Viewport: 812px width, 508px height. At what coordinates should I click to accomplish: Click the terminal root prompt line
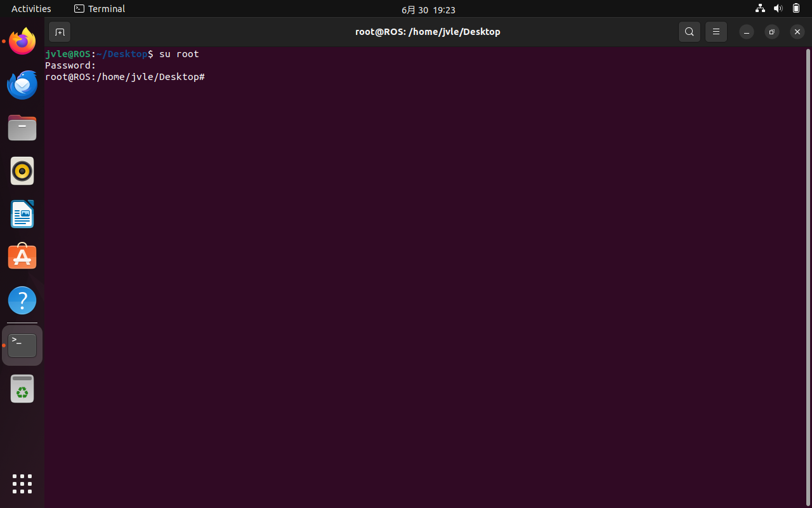click(x=125, y=77)
